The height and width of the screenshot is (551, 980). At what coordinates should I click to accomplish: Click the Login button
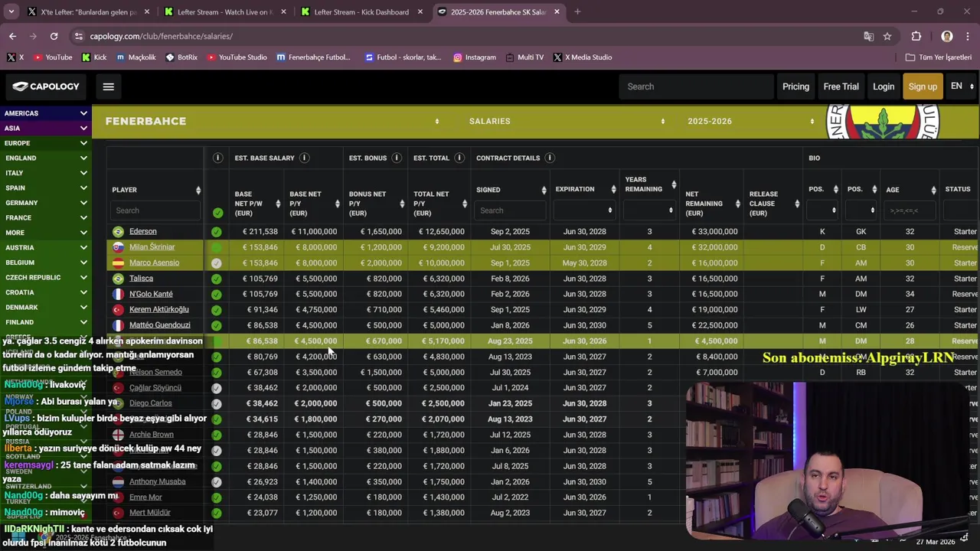coord(884,86)
